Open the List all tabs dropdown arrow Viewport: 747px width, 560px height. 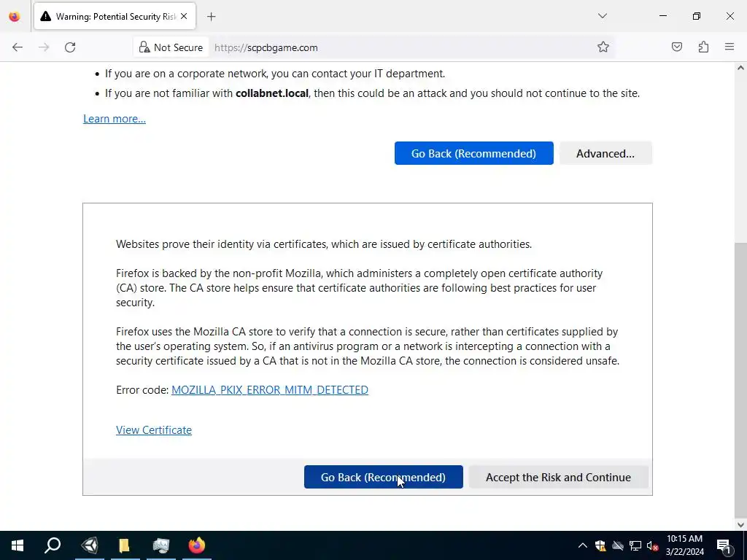point(603,16)
